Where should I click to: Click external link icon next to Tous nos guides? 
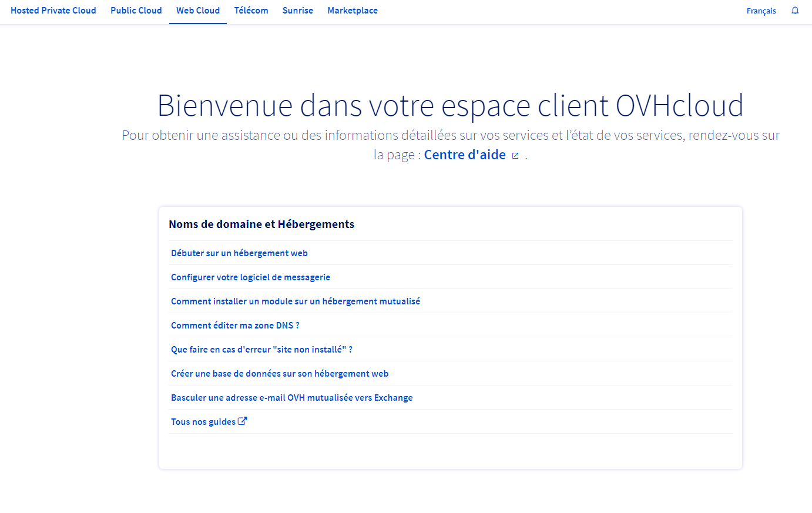point(243,421)
